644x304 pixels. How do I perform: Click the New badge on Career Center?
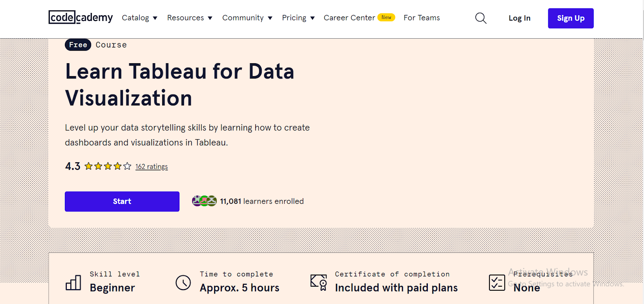point(386,17)
